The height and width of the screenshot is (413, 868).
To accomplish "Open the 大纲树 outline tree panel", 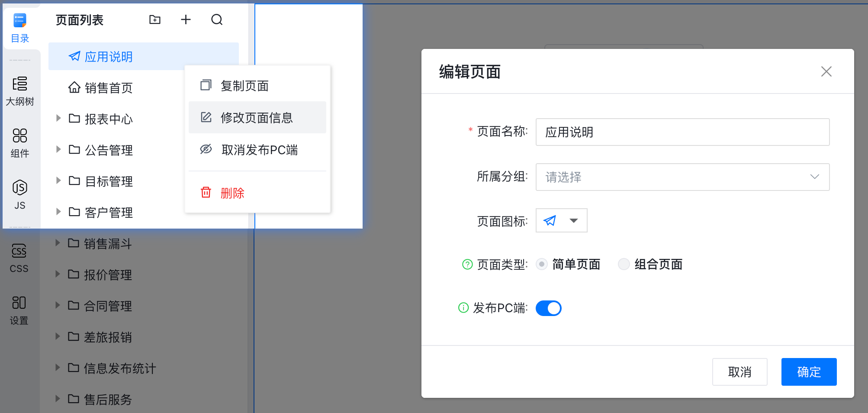I will coord(20,91).
